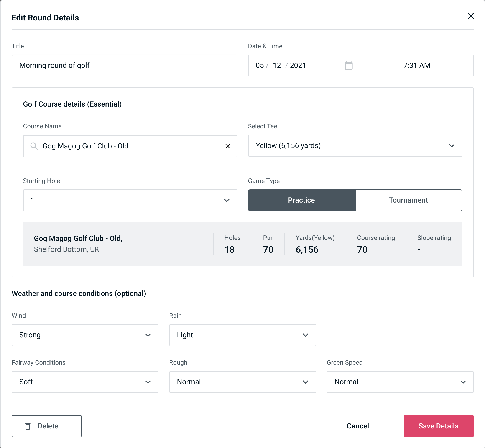Expand the Green Speed dropdown
Image resolution: width=485 pixels, height=448 pixels.
click(x=400, y=381)
